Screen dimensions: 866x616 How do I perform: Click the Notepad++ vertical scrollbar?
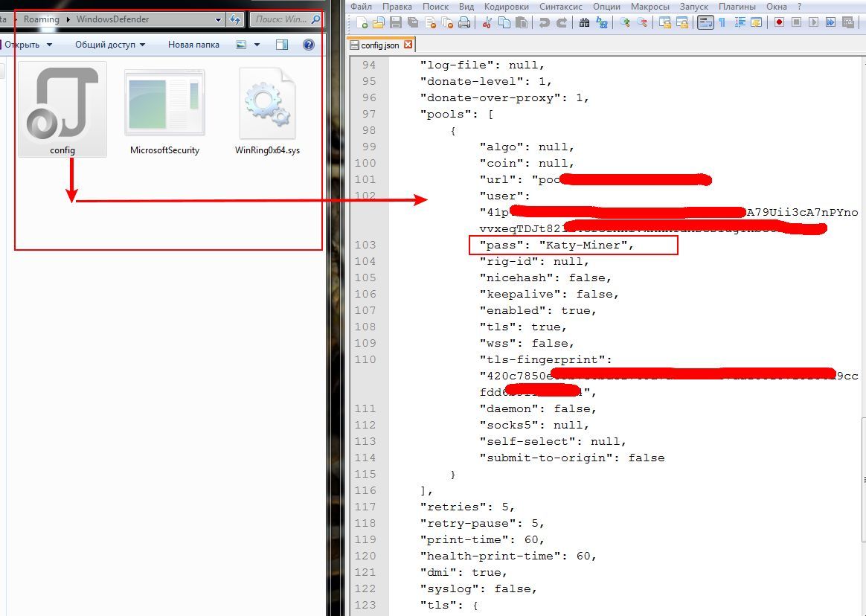(x=863, y=479)
